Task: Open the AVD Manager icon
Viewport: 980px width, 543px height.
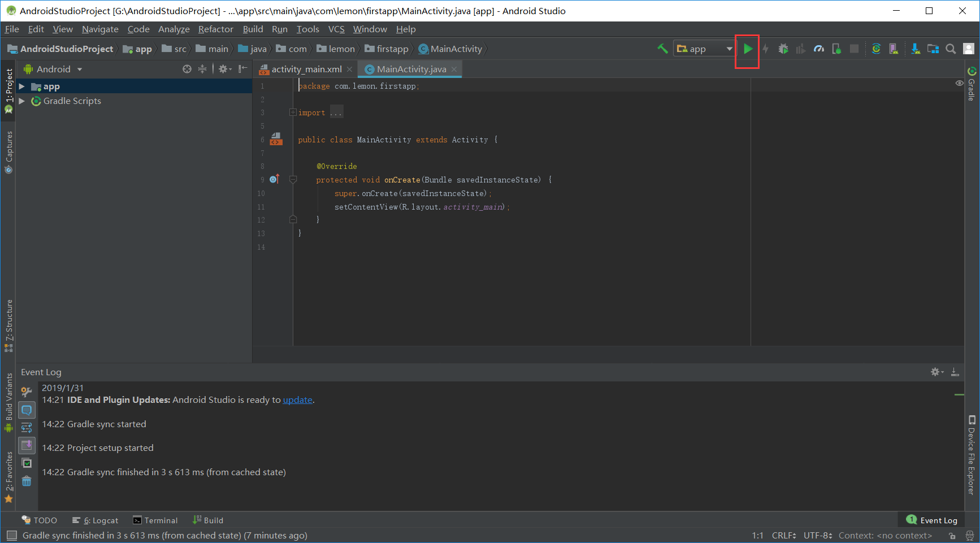Action: [x=894, y=49]
